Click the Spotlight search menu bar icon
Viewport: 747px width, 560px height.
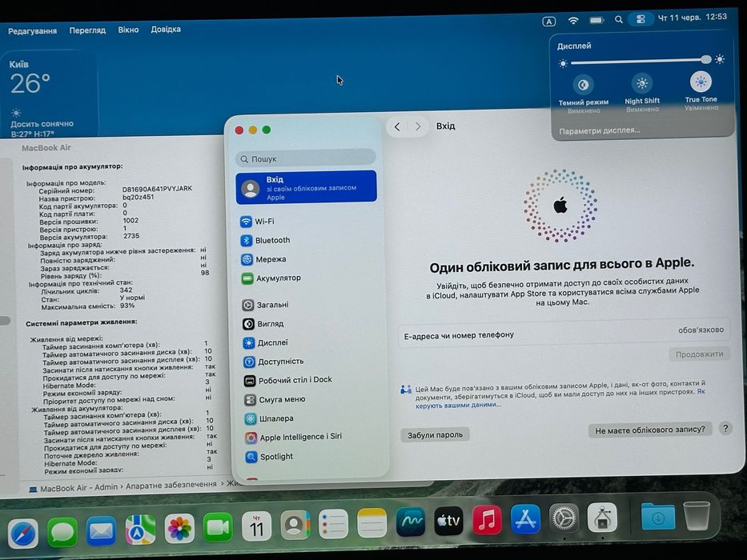click(618, 19)
